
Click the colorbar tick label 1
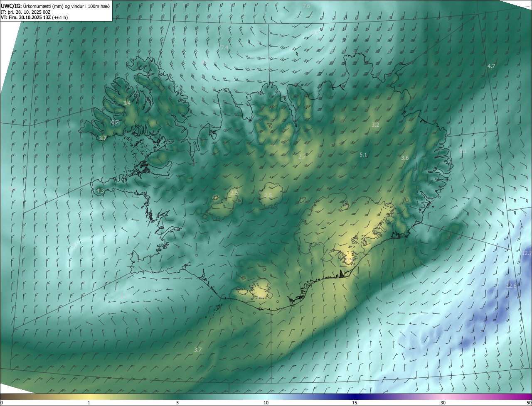[x=89, y=403]
